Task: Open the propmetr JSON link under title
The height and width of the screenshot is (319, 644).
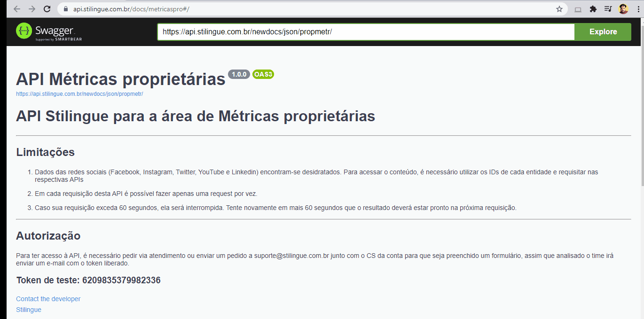Action: [79, 94]
